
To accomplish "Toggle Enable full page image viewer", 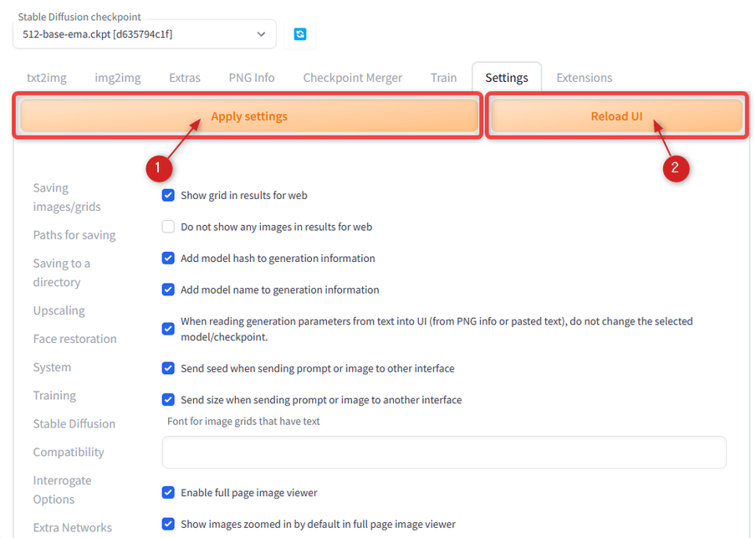I will pyautogui.click(x=168, y=493).
